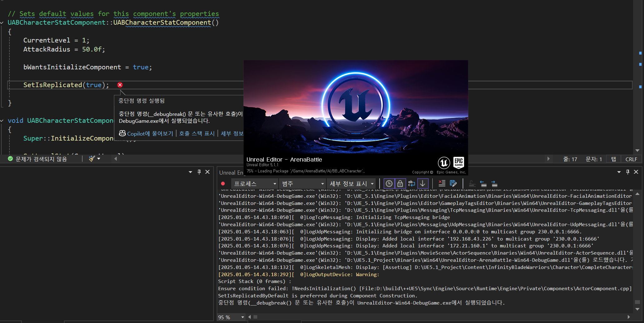The height and width of the screenshot is (323, 644).
Task: Open the 범주 category dropdown
Action: tap(302, 184)
